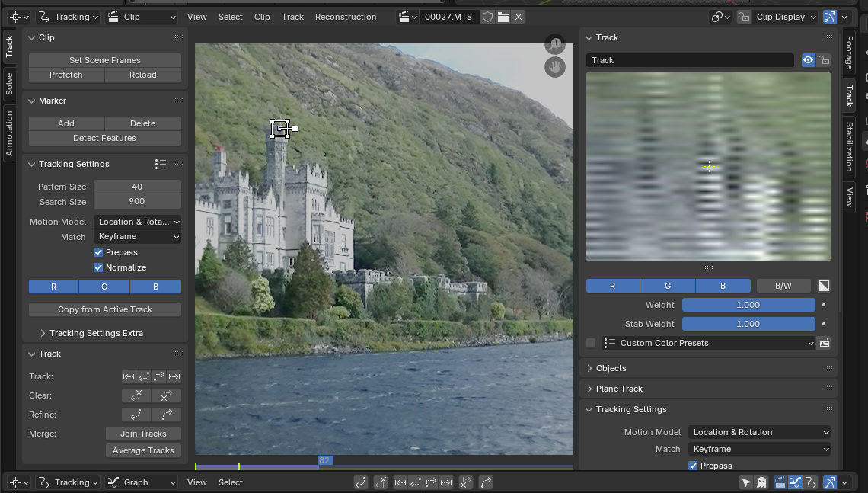Open the Reconstruction menu

[x=346, y=18]
